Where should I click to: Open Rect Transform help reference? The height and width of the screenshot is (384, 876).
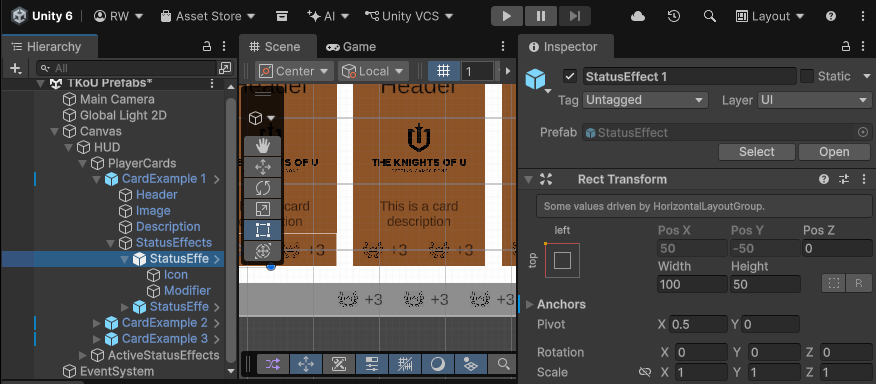(x=823, y=179)
